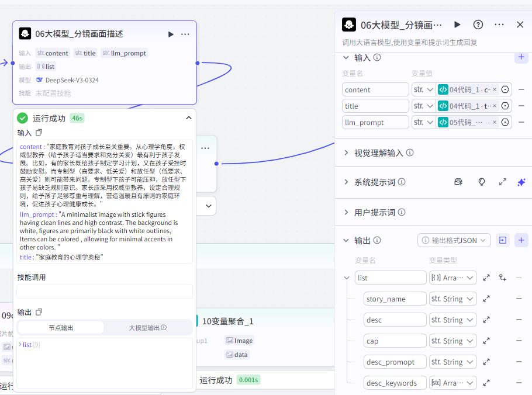
Task: Open the more options menu on the node card
Action: click(x=185, y=34)
